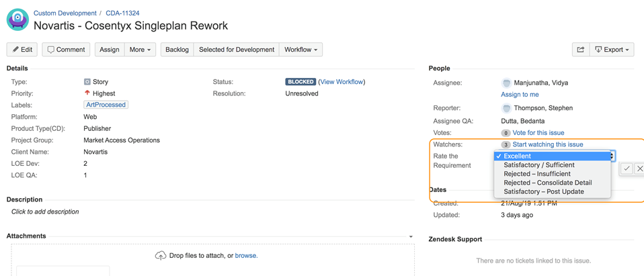Open the Attachments section options arrow
644x276 pixels.
[x=411, y=236]
